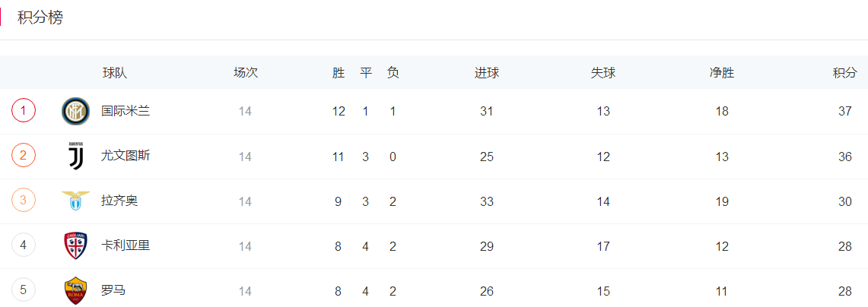Open the 国际米兰 team link

[x=126, y=111]
